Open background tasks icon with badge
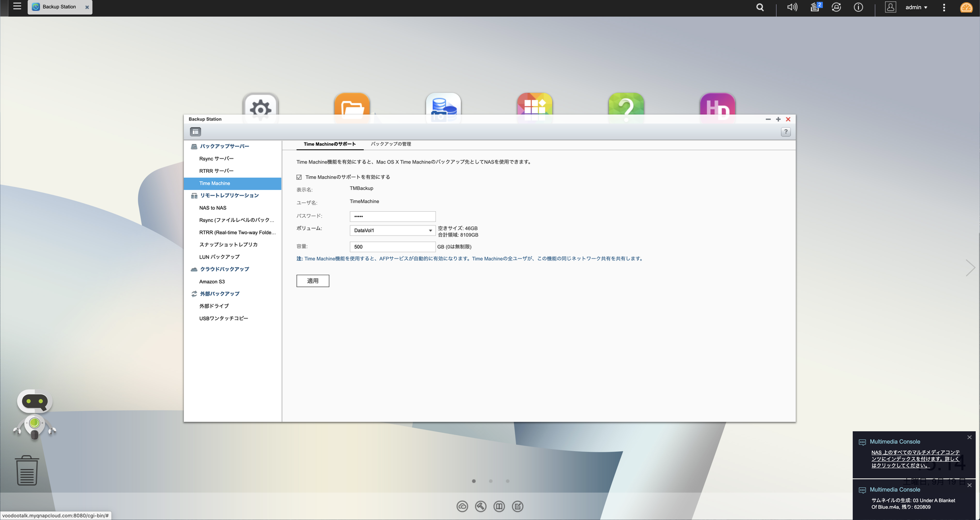980x520 pixels. [815, 7]
